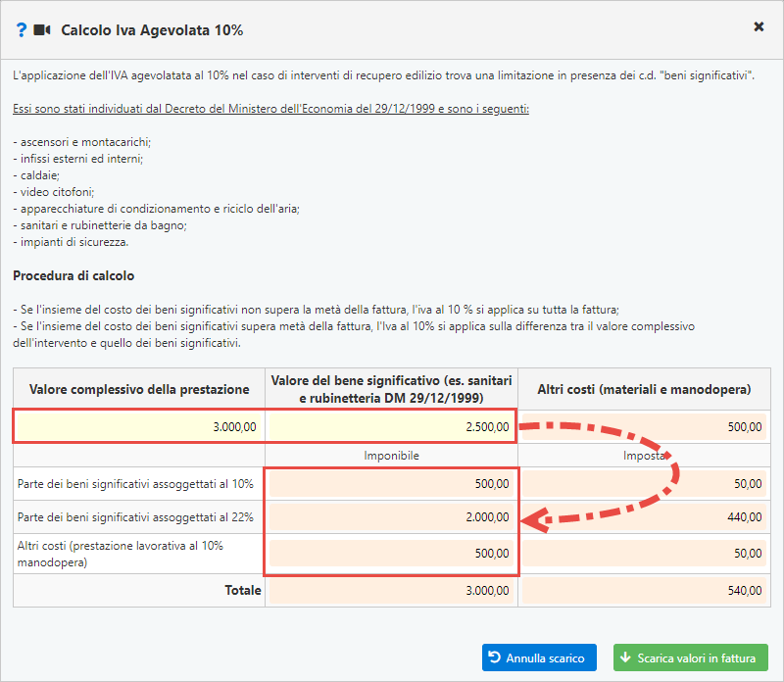The image size is (784, 682).
Task: Select the Imposta value 440,00
Action: (x=644, y=516)
